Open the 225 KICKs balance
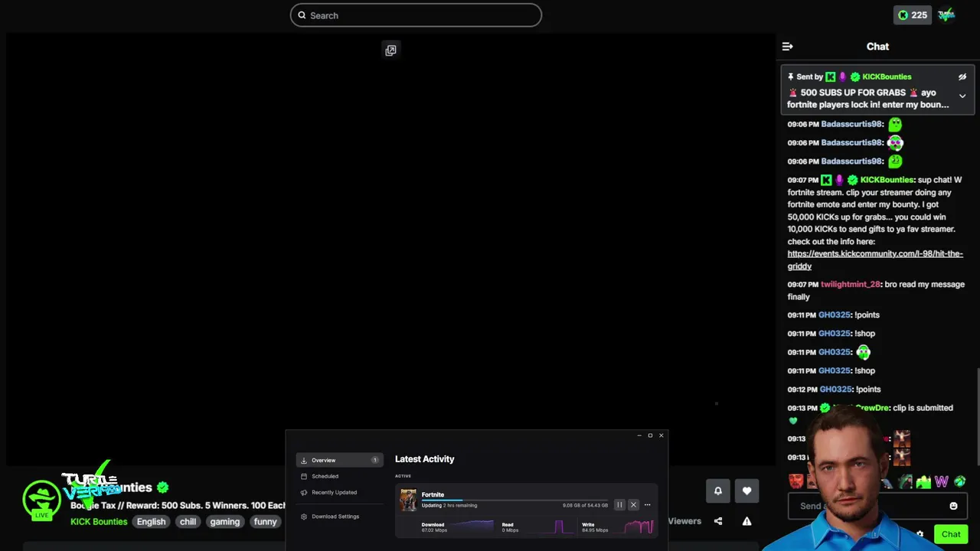 [913, 15]
